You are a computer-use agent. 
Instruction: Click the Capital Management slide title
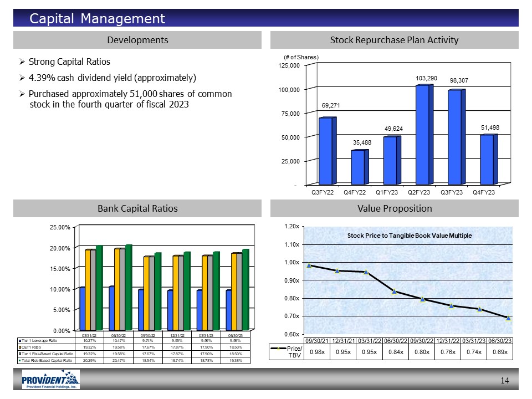(98, 19)
